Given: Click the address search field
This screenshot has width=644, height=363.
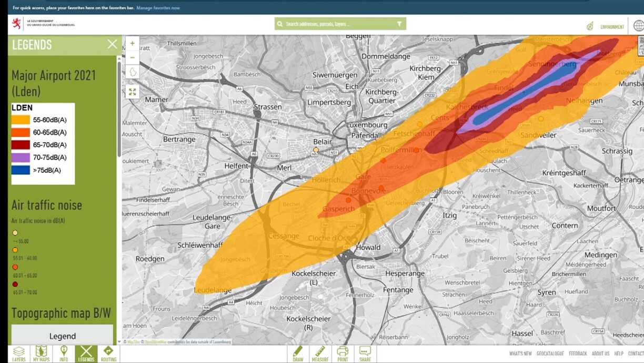Looking at the screenshot, I should click(337, 24).
